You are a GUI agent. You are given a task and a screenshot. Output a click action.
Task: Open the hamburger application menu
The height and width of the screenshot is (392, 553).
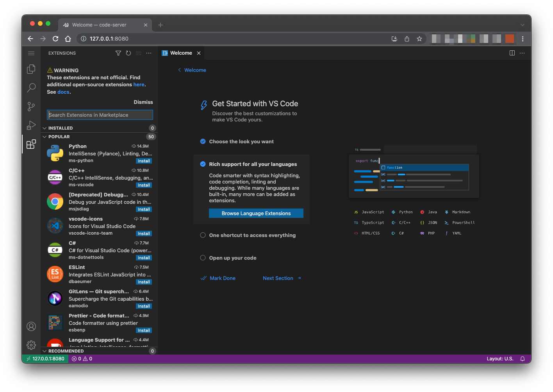[31, 53]
